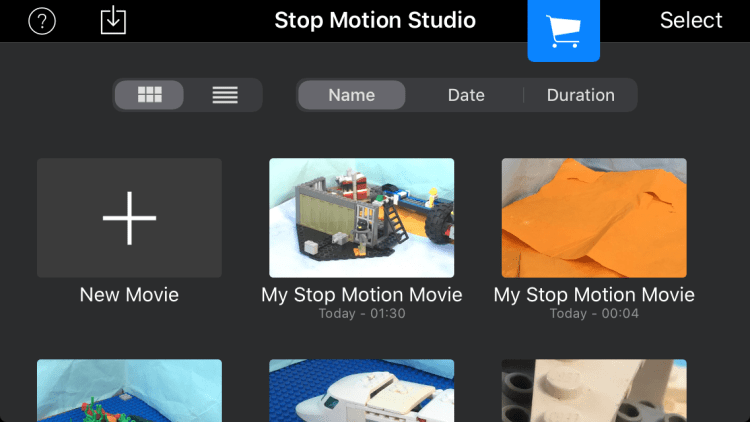Image resolution: width=750 pixels, height=422 pixels.
Task: Open the white Lego airplane thumbnail
Action: [x=361, y=391]
